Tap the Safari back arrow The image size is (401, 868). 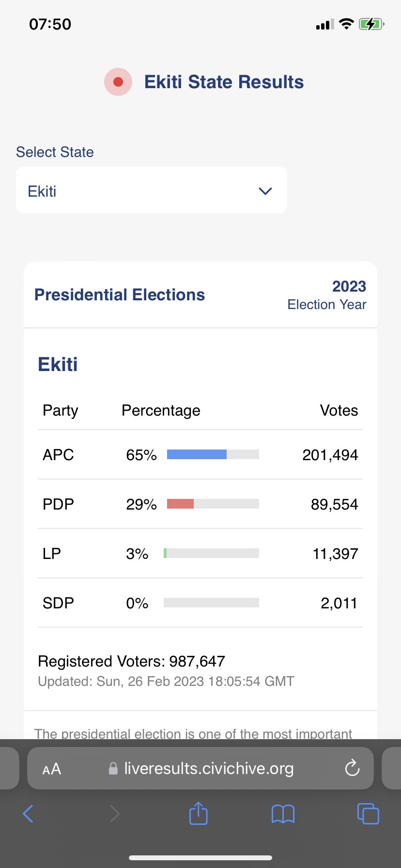coord(29,814)
